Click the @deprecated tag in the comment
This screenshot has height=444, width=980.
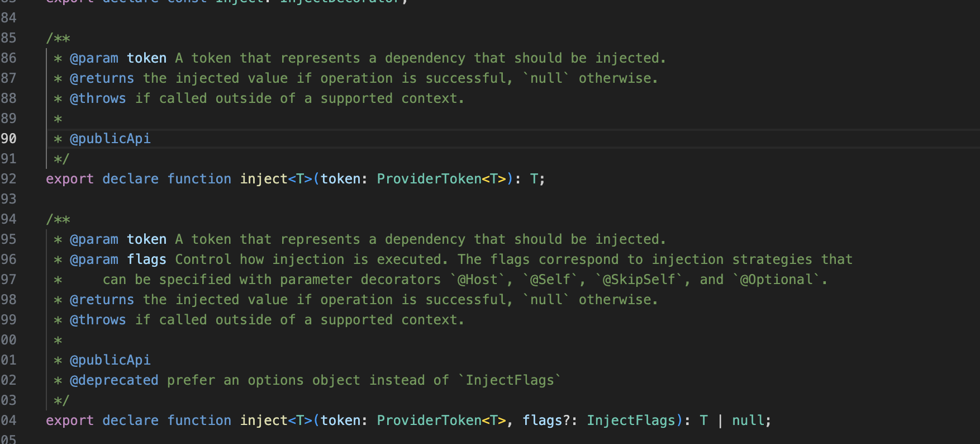(114, 380)
